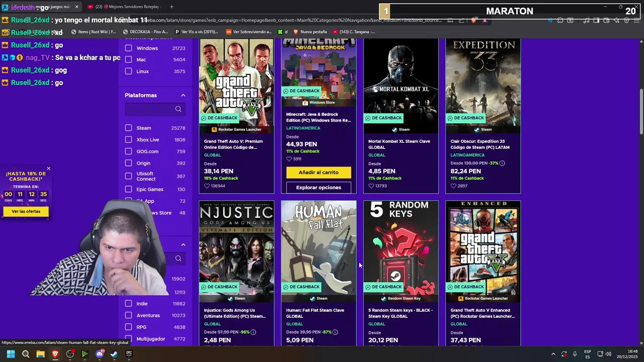The image size is (644, 362).
Task: Click info icon next to Injustice -96% discount
Action: 253,332
